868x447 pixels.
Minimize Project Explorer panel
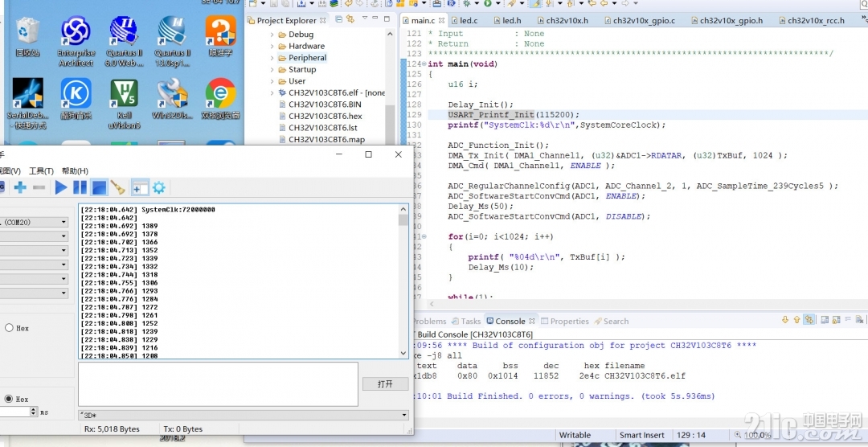[x=375, y=18]
